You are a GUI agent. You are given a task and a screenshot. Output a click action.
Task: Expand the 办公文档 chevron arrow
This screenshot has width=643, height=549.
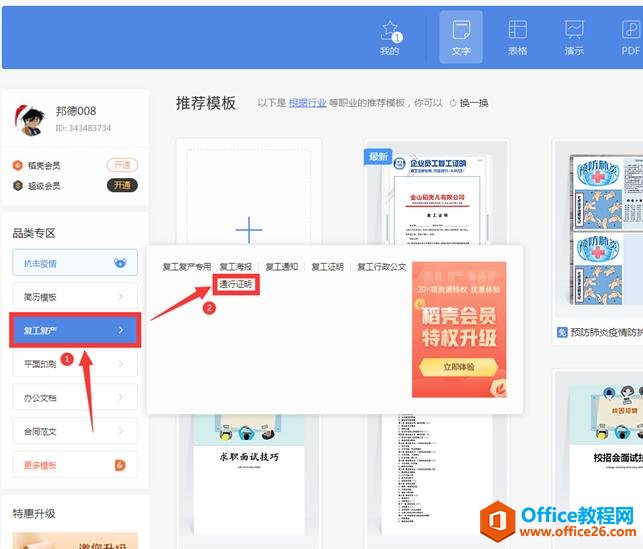[x=121, y=397]
